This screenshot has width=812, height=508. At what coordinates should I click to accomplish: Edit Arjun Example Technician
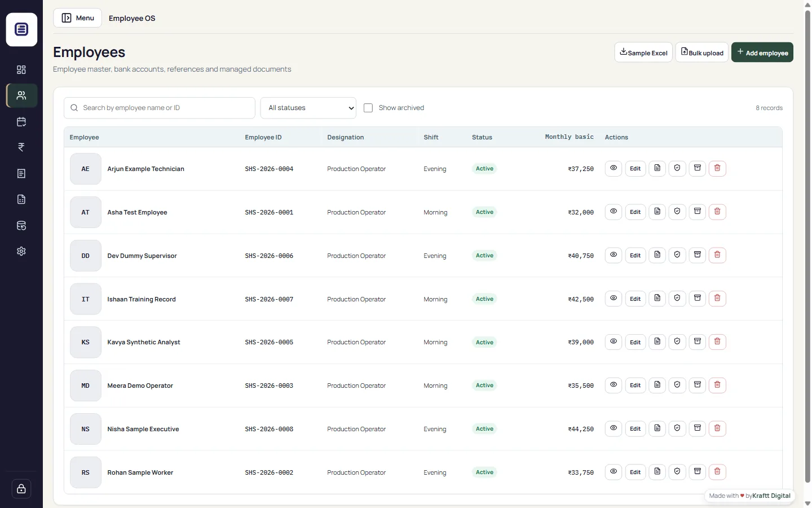tap(636, 168)
